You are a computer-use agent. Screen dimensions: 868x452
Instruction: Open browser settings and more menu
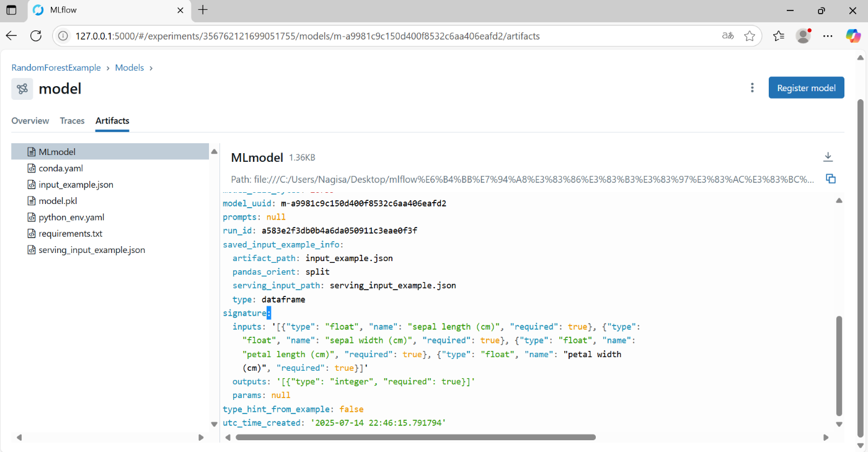pos(828,36)
